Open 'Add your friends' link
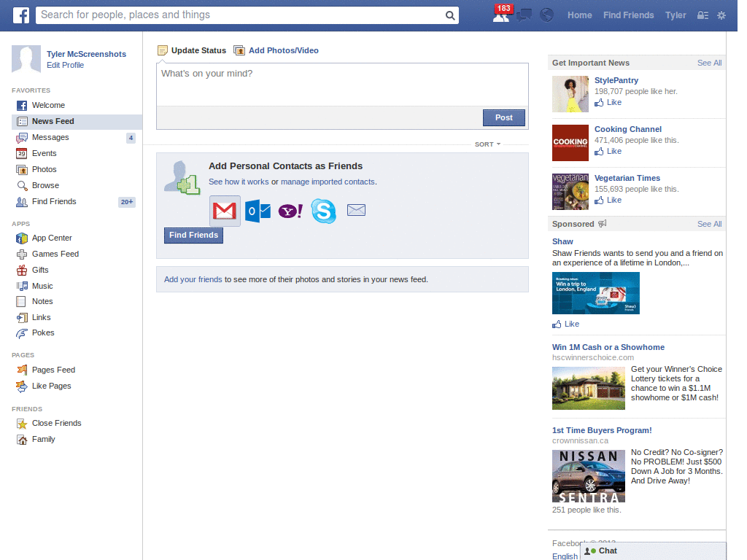The height and width of the screenshot is (560, 747). (x=193, y=279)
